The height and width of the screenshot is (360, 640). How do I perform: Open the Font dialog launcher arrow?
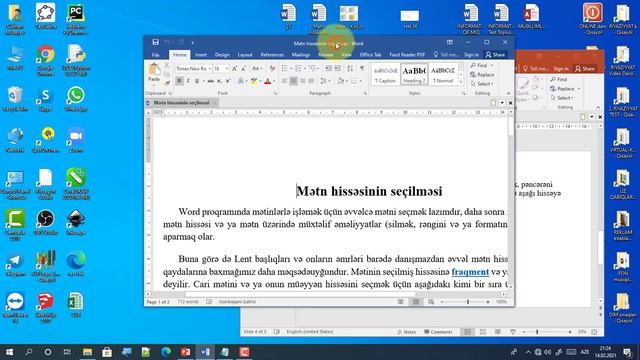tap(276, 93)
